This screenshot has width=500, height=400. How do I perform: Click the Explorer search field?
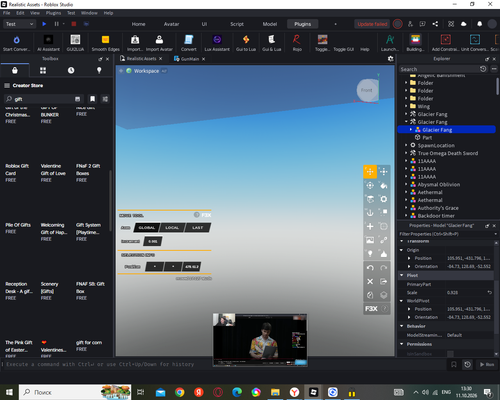tap(439, 69)
